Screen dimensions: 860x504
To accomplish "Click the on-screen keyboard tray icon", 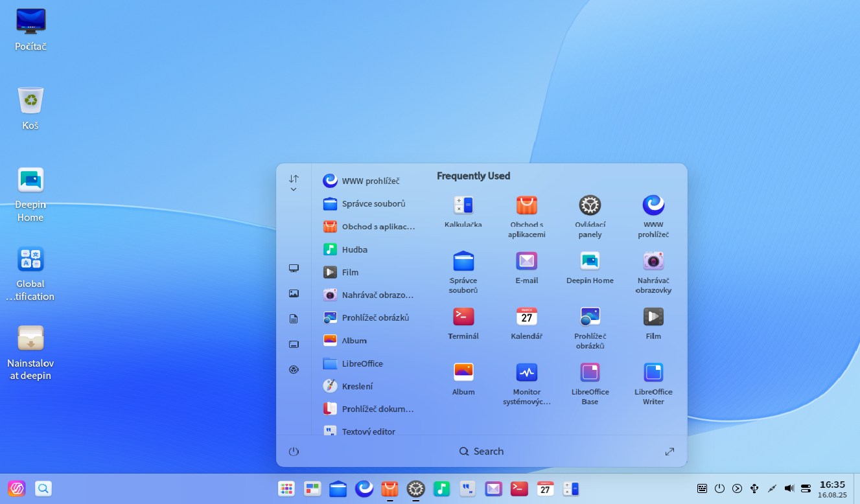I will click(x=702, y=488).
